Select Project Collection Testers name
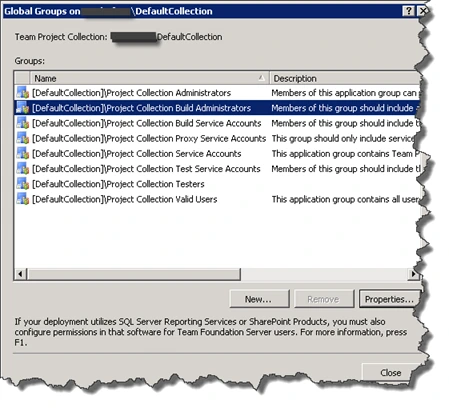This screenshot has height=408, width=449. click(118, 184)
